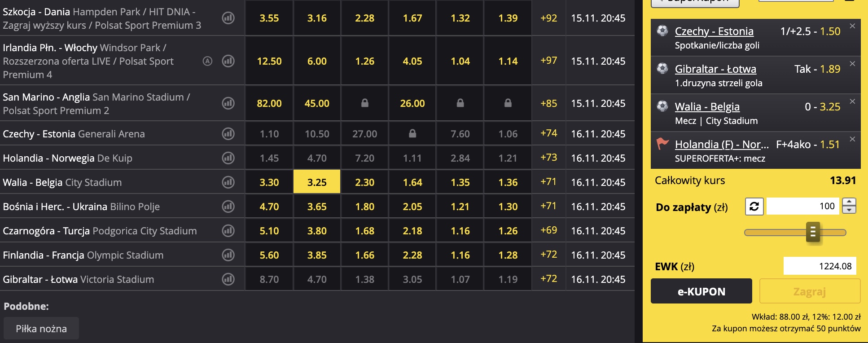Toggle the highlighted 3.25 draw odds for Walia - Belgia

pyautogui.click(x=317, y=182)
